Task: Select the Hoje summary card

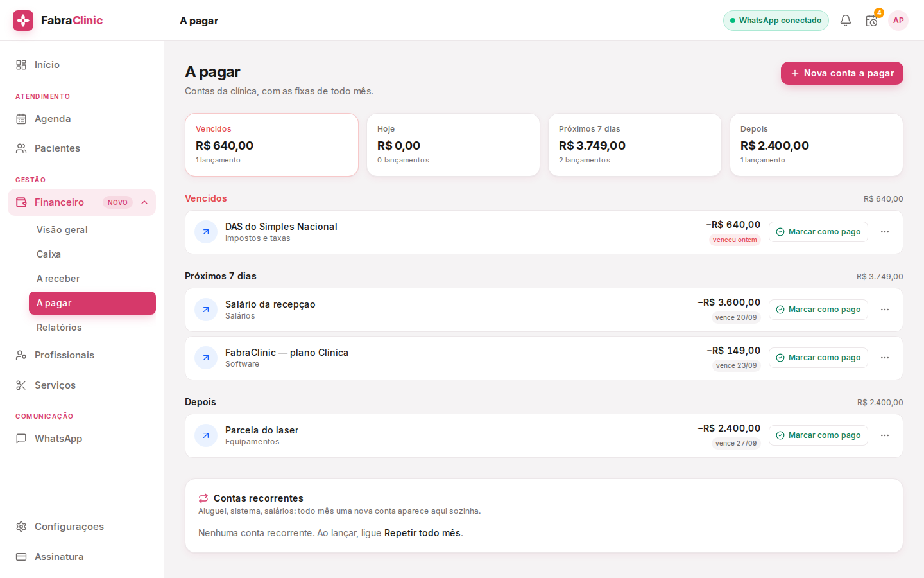Action: pos(453,145)
